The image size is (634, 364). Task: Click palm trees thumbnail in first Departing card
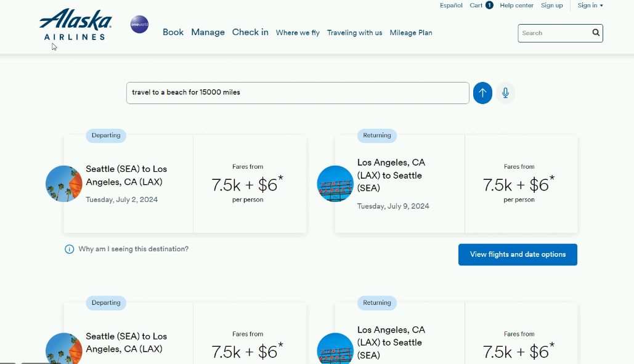click(x=64, y=184)
